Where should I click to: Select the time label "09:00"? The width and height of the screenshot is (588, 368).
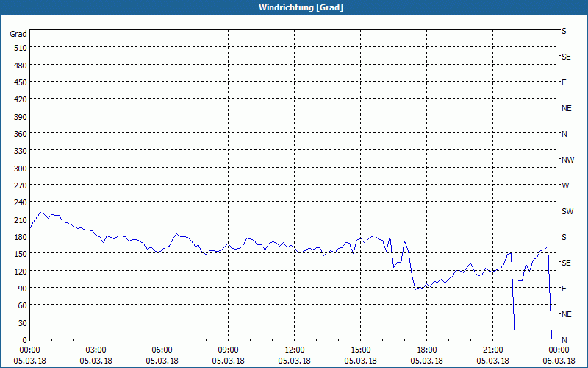click(228, 350)
